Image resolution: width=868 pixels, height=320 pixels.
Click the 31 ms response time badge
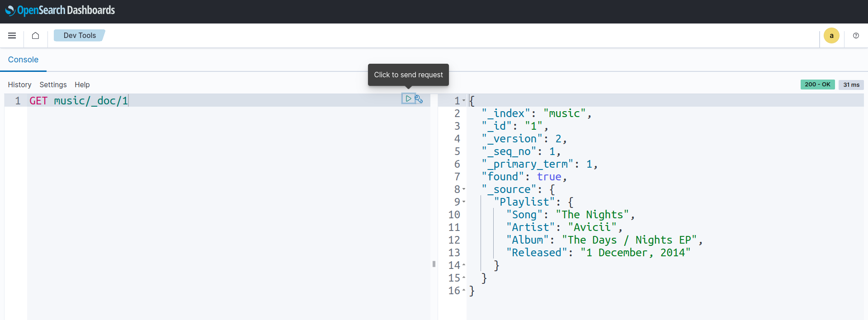[x=851, y=85]
